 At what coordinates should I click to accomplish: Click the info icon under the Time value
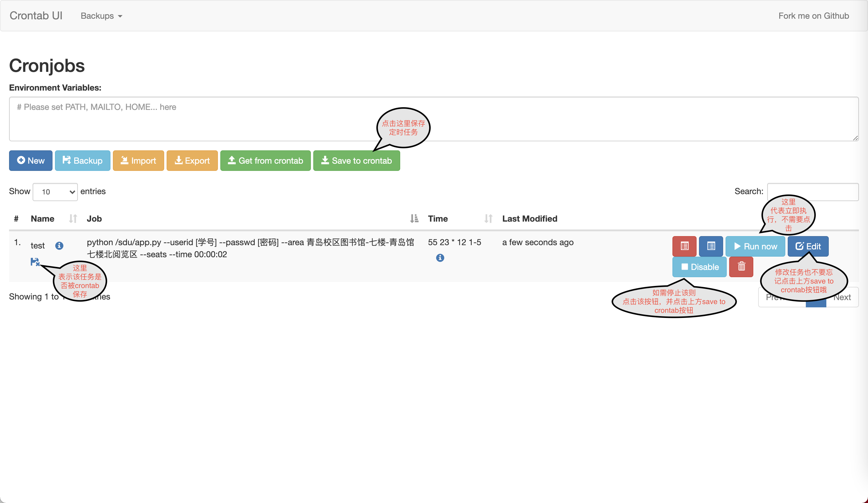point(440,258)
